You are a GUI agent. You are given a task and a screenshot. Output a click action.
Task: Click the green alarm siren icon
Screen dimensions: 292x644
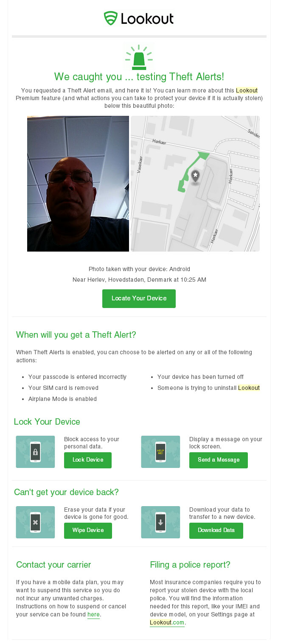point(139,58)
